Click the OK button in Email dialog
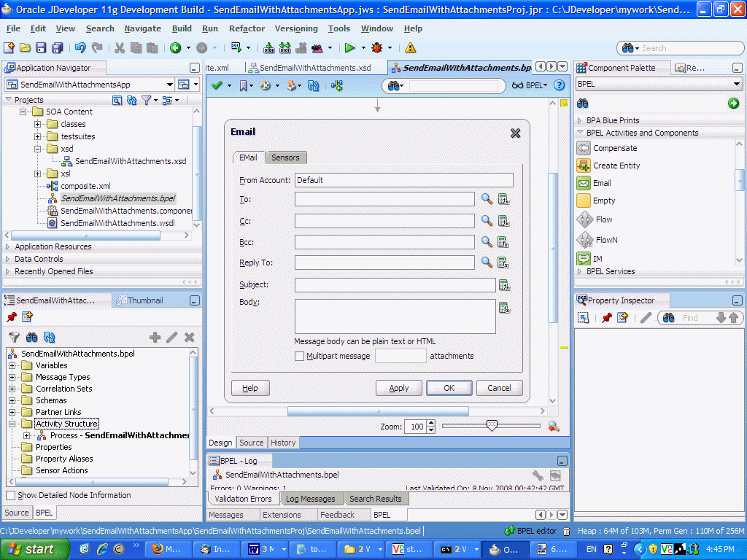Image resolution: width=747 pixels, height=560 pixels. pos(449,388)
